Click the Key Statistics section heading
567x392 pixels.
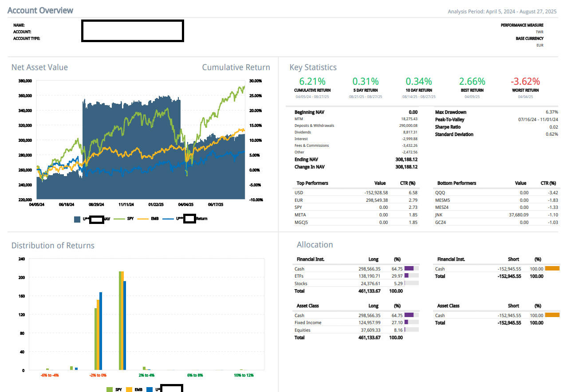pos(313,67)
